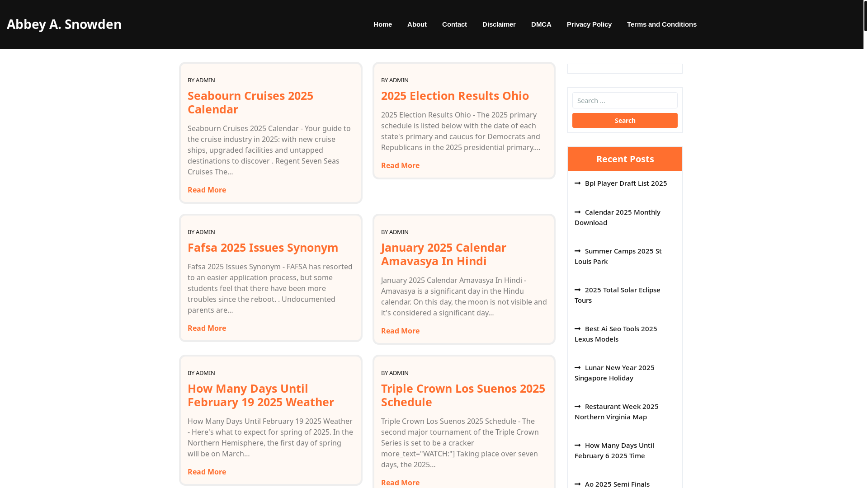Click arrow icon beside Lunar New Year 2025

coord(577,367)
